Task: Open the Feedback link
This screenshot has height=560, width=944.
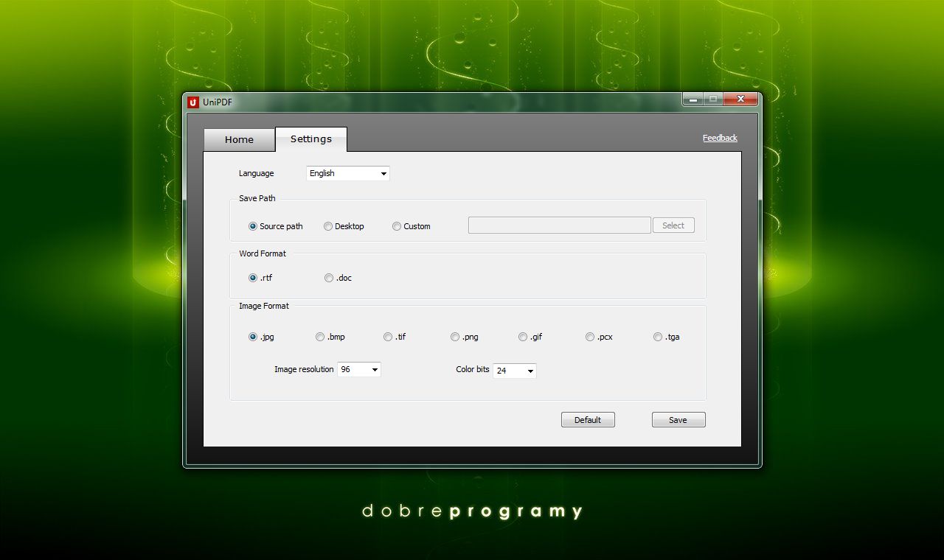Action: [x=720, y=138]
